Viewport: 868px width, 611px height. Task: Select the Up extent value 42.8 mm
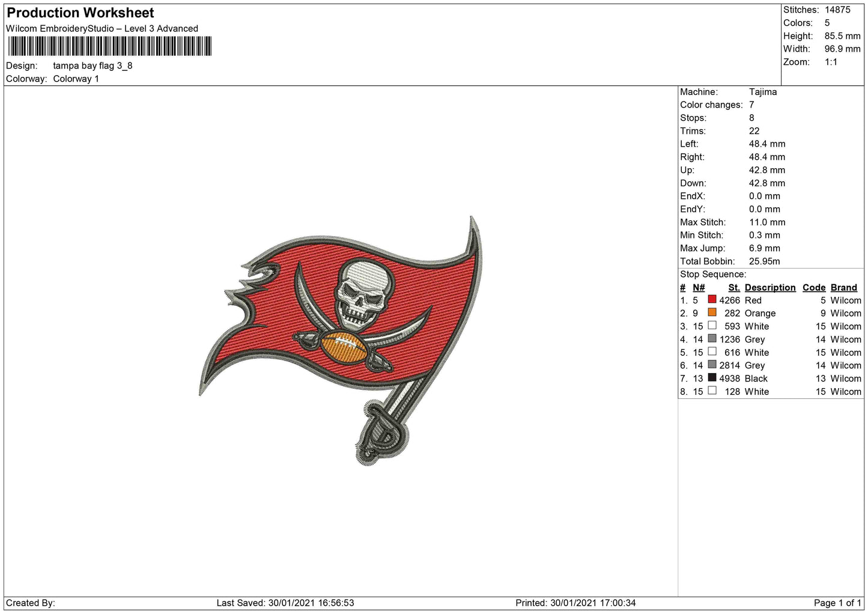[x=767, y=170]
